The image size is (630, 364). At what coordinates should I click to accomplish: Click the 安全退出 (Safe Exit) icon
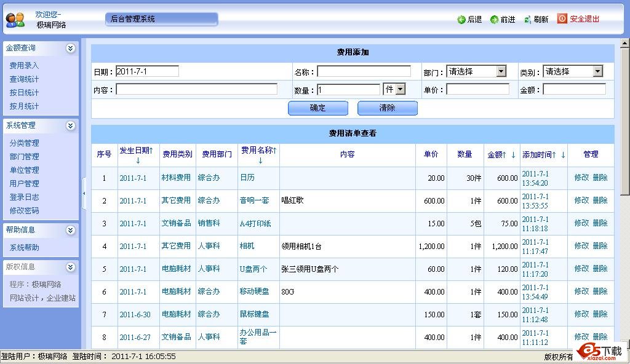pos(560,18)
